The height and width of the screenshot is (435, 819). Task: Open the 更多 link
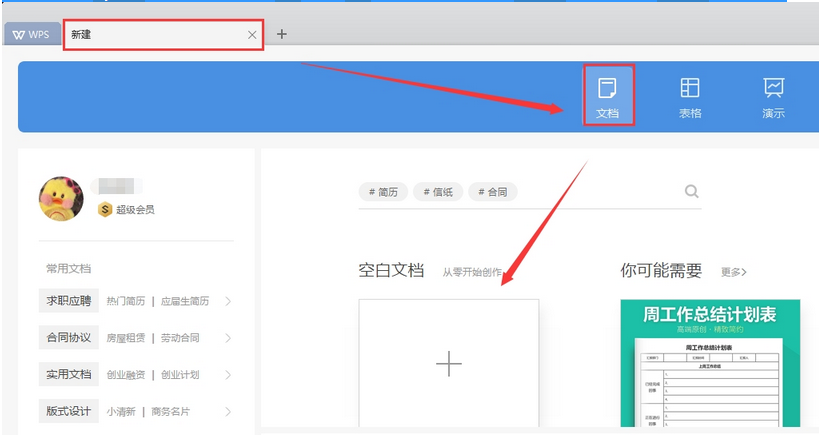733,272
